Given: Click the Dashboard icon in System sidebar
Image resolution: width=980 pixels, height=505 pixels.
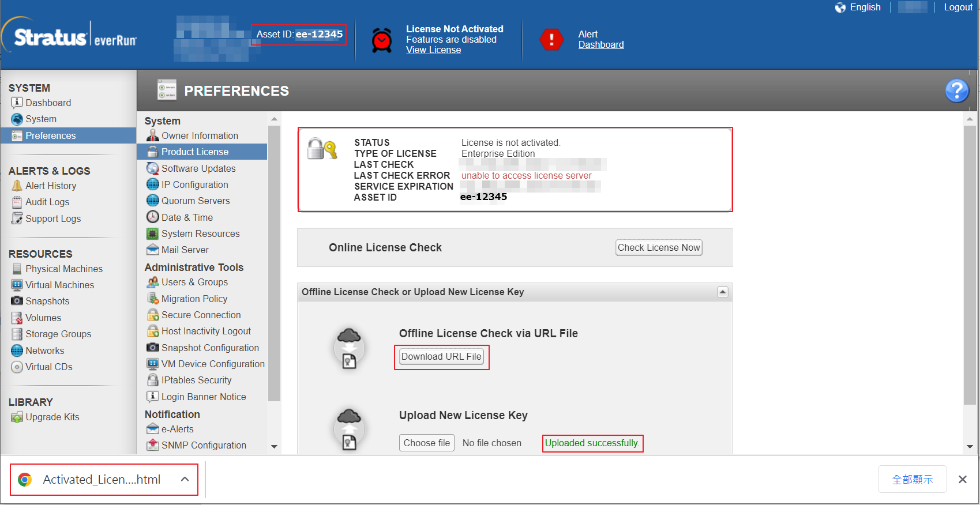Looking at the screenshot, I should (17, 103).
